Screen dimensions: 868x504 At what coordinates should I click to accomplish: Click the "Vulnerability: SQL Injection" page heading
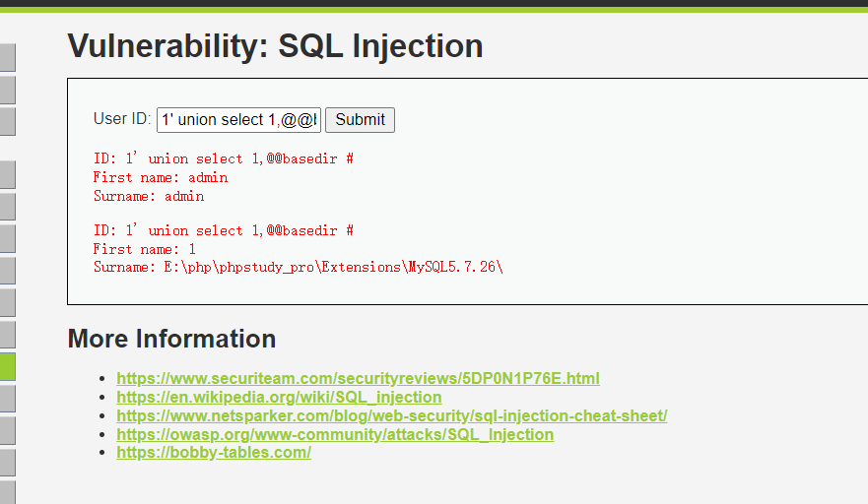point(275,46)
